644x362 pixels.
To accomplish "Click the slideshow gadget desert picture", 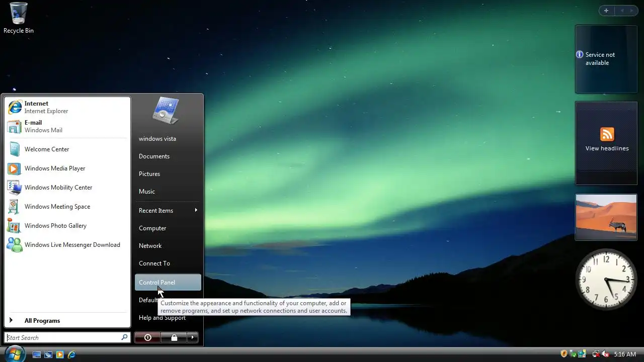I will click(606, 217).
